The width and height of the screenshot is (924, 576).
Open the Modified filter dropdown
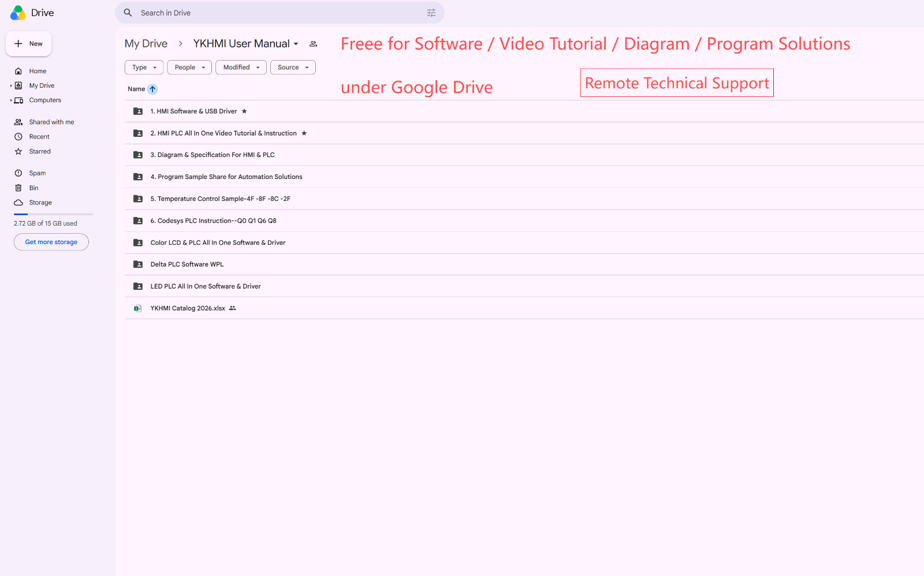click(241, 68)
